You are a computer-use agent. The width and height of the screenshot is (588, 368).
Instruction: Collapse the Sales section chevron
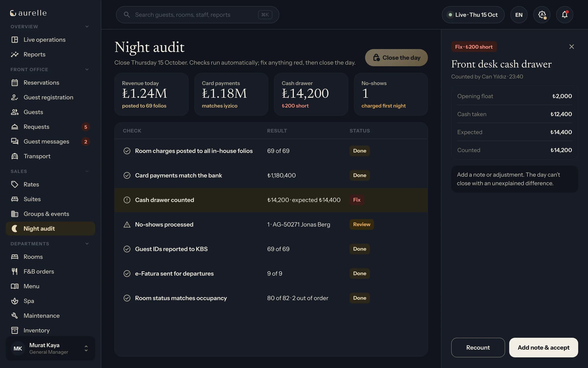[x=87, y=171]
